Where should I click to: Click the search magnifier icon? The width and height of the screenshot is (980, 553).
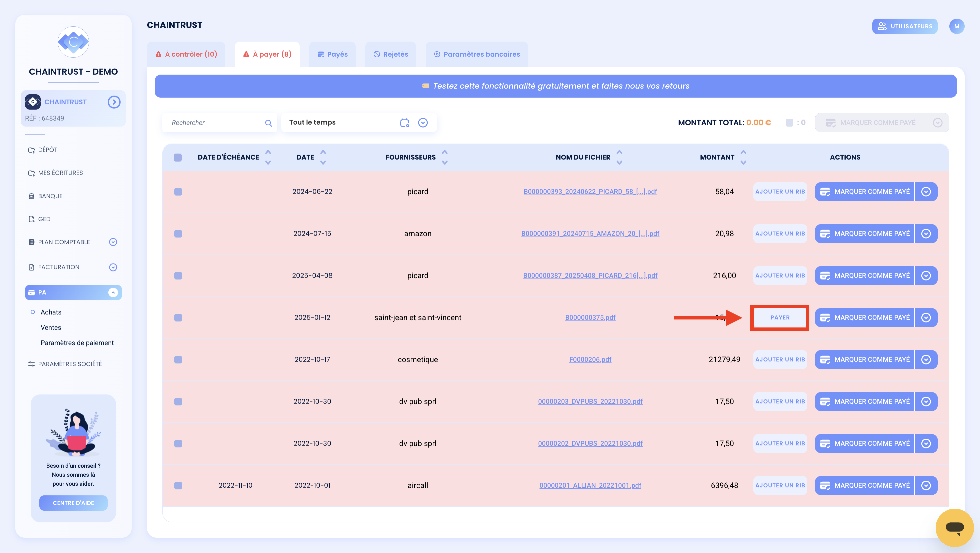(x=269, y=123)
